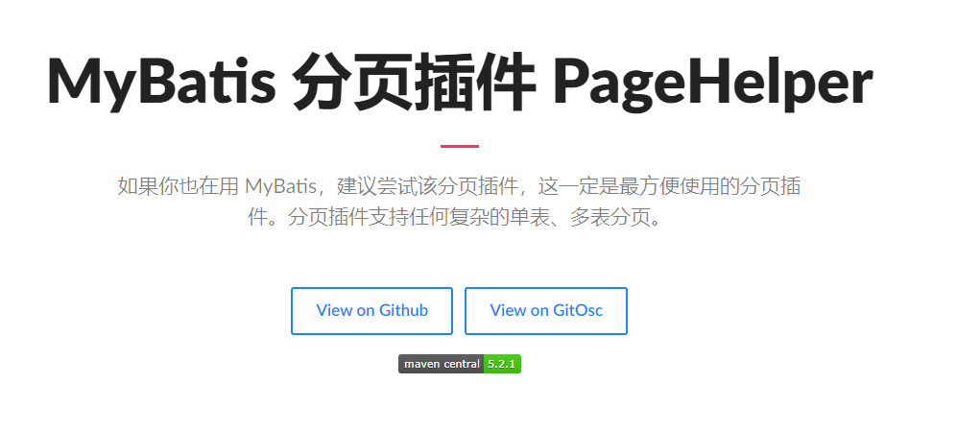Click the pink divider line under the title
980x432 pixels.
pyautogui.click(x=460, y=146)
